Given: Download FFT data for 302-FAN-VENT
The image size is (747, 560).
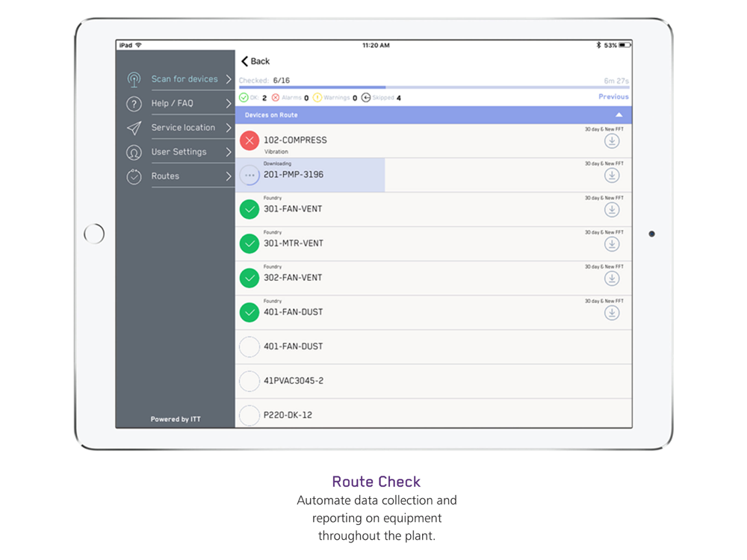Looking at the screenshot, I should click(x=612, y=279).
